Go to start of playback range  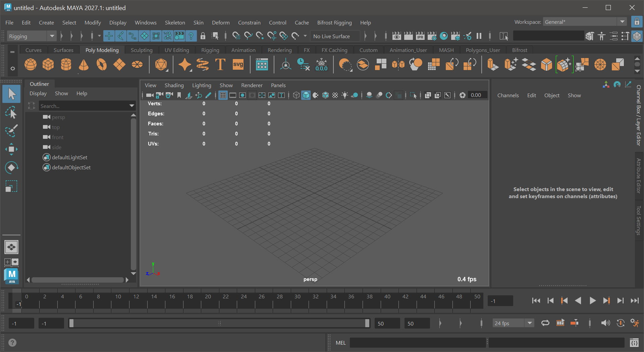[x=536, y=301]
